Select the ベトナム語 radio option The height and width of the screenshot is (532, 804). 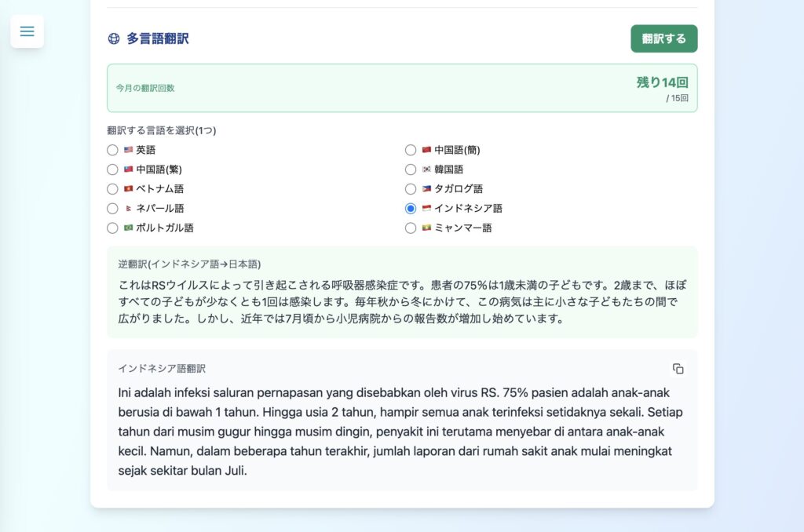112,189
